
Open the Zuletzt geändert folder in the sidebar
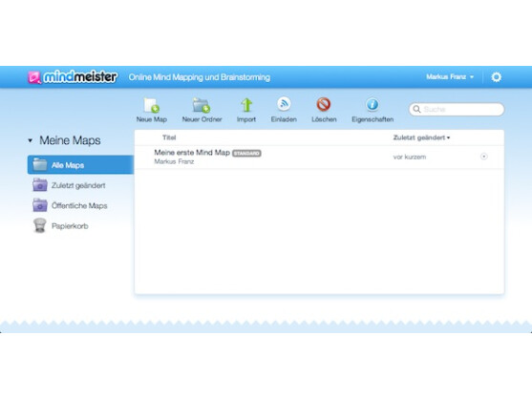[x=69, y=185]
